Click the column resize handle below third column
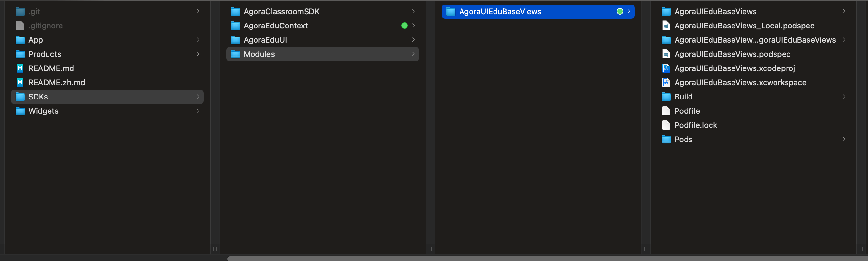This screenshot has height=261, width=868. click(x=646, y=249)
